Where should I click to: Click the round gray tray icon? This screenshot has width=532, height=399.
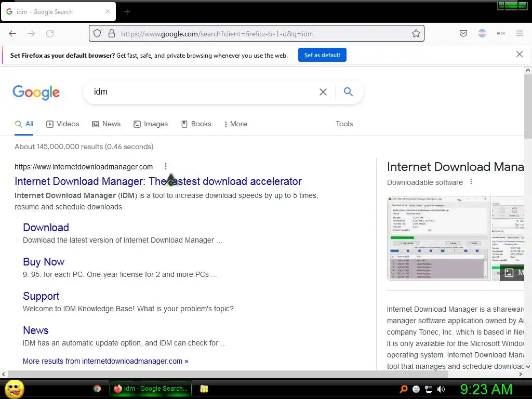(x=416, y=389)
